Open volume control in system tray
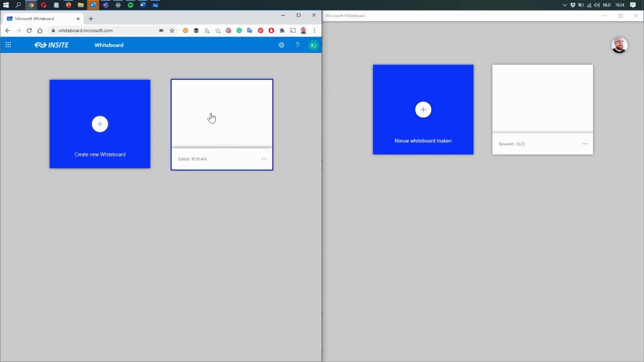Image resolution: width=644 pixels, height=362 pixels. 597,5
